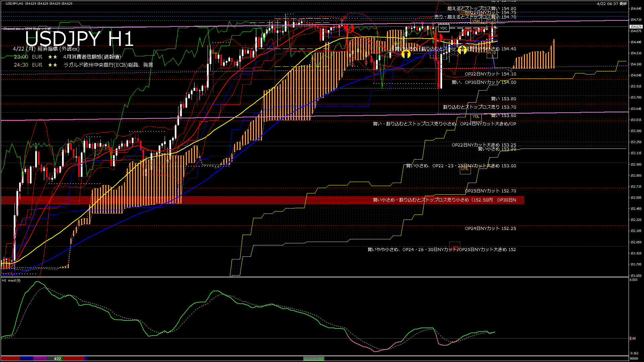
Task: Select the red highlighted 152.50 order band
Action: [262, 200]
